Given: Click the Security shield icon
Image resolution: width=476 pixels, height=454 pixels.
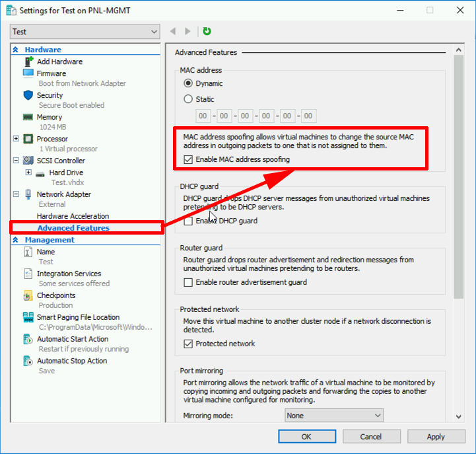Looking at the screenshot, I should click(28, 95).
